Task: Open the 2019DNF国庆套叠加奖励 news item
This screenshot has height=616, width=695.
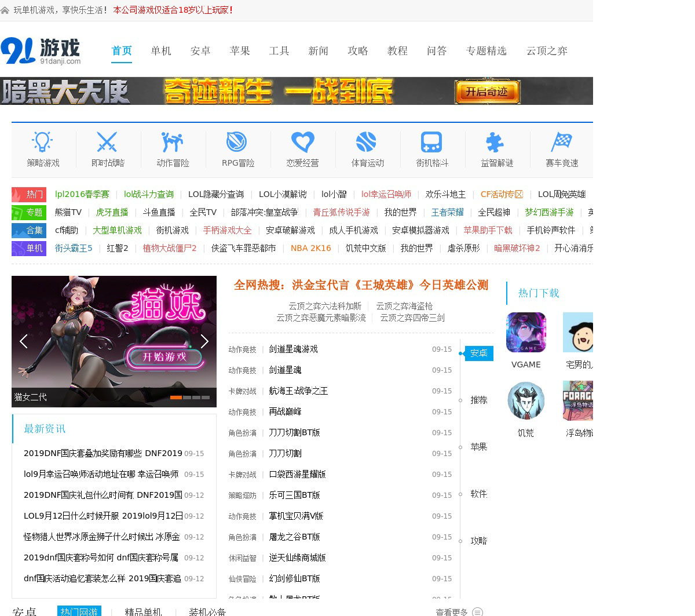Action: [103, 453]
